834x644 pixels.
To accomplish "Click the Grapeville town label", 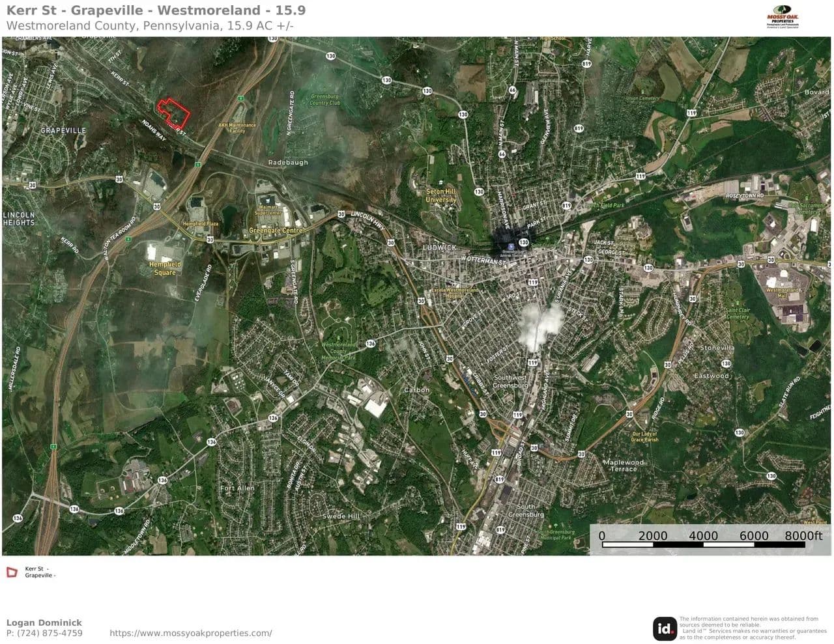I will click(x=63, y=130).
